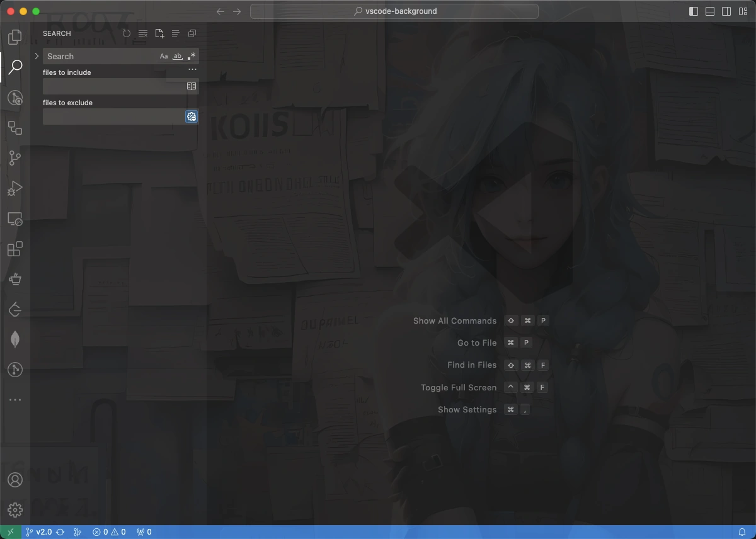Screen dimensions: 756x539
Task: Toggle search details ellipsis button
Action: coord(193,69)
